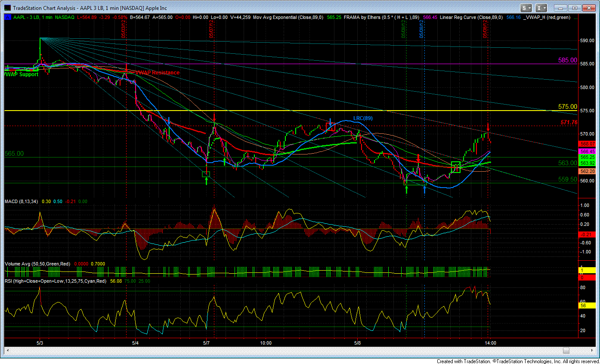Image resolution: width=600 pixels, height=364 pixels.
Task: Click the magenta 566.45 FRAMA value marker
Action: pyautogui.click(x=588, y=151)
